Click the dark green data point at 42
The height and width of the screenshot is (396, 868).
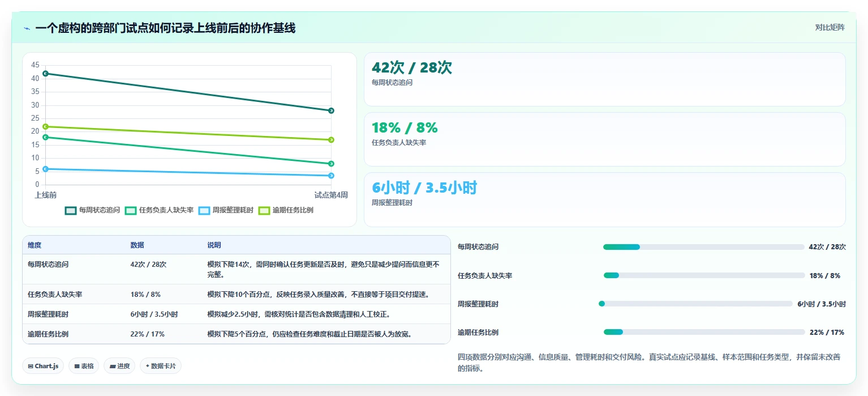click(45, 74)
